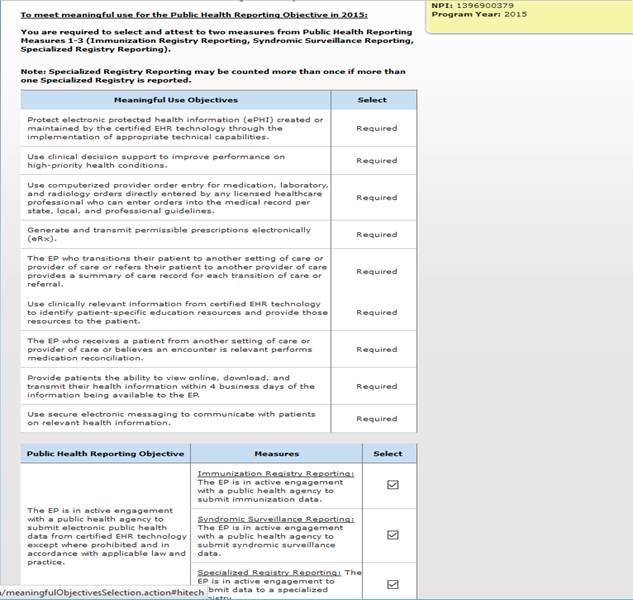The width and height of the screenshot is (633, 600).
Task: Click the Measures column header
Action: coord(276,453)
